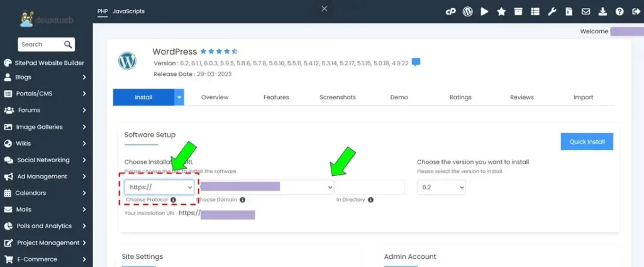Click the logout icon in top toolbar
The height and width of the screenshot is (267, 644).
point(636,11)
